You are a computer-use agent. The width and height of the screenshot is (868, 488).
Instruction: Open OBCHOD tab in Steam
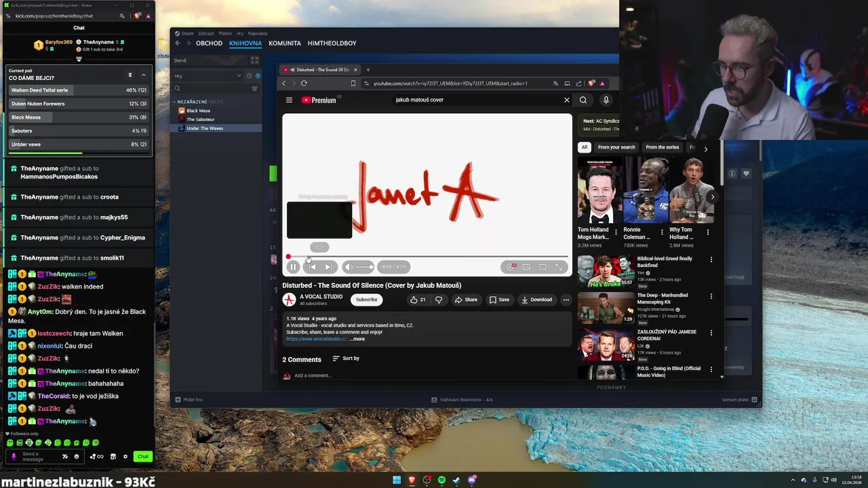[209, 43]
